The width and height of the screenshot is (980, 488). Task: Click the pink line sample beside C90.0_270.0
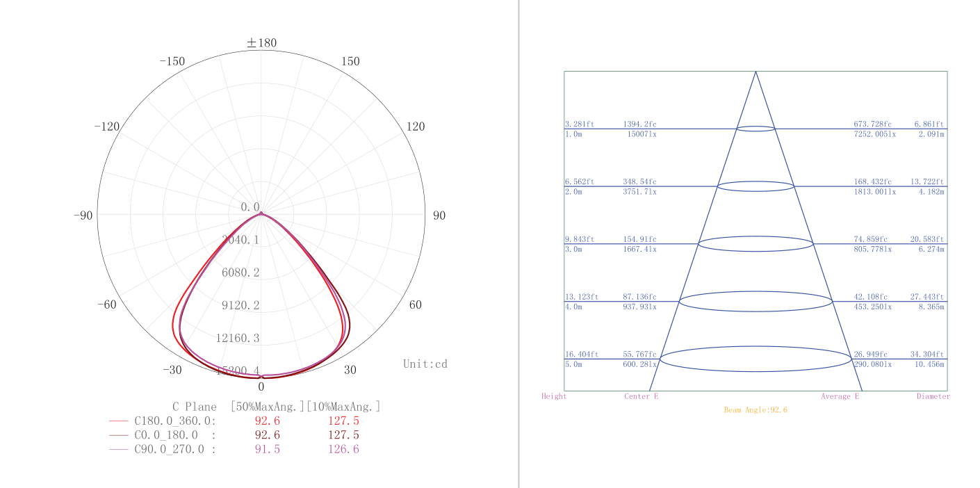coord(119,450)
